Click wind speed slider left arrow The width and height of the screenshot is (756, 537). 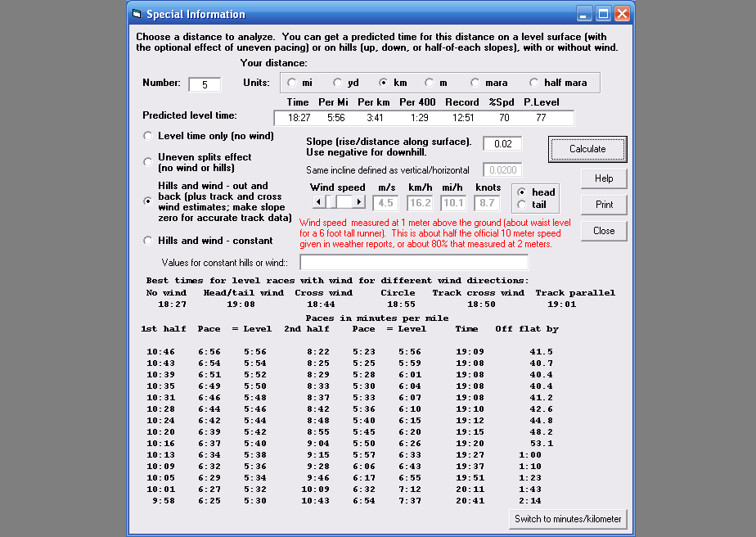pos(317,201)
